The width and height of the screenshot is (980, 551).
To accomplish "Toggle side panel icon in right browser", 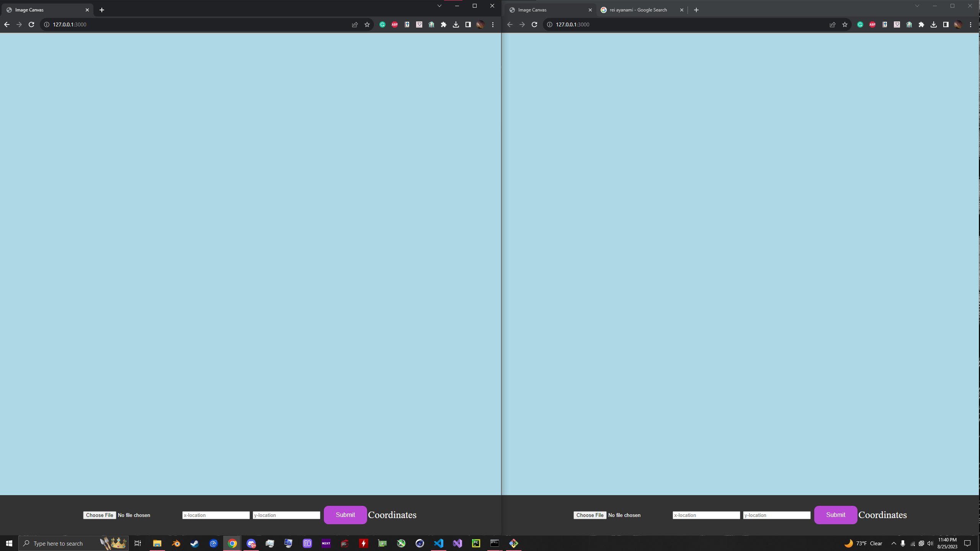I will coord(946,24).
